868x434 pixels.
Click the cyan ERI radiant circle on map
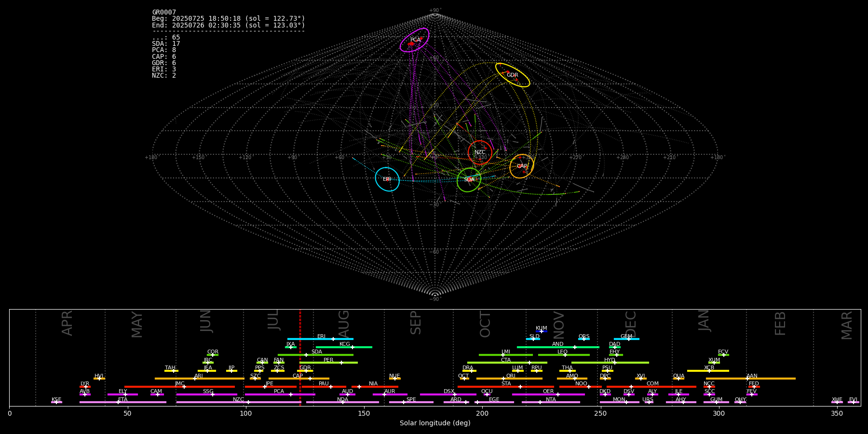[387, 179]
